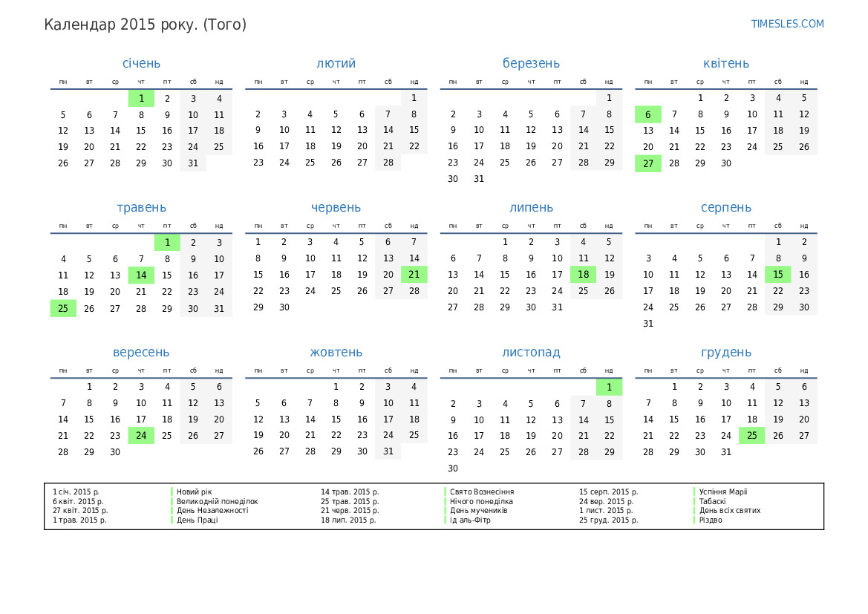This screenshot has height=614, width=868.
Task: Click June 30 date cell
Action: click(284, 307)
